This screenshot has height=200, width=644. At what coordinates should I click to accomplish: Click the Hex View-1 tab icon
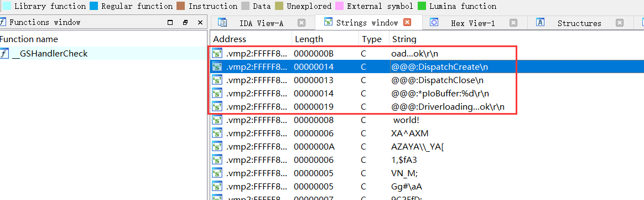coord(434,23)
